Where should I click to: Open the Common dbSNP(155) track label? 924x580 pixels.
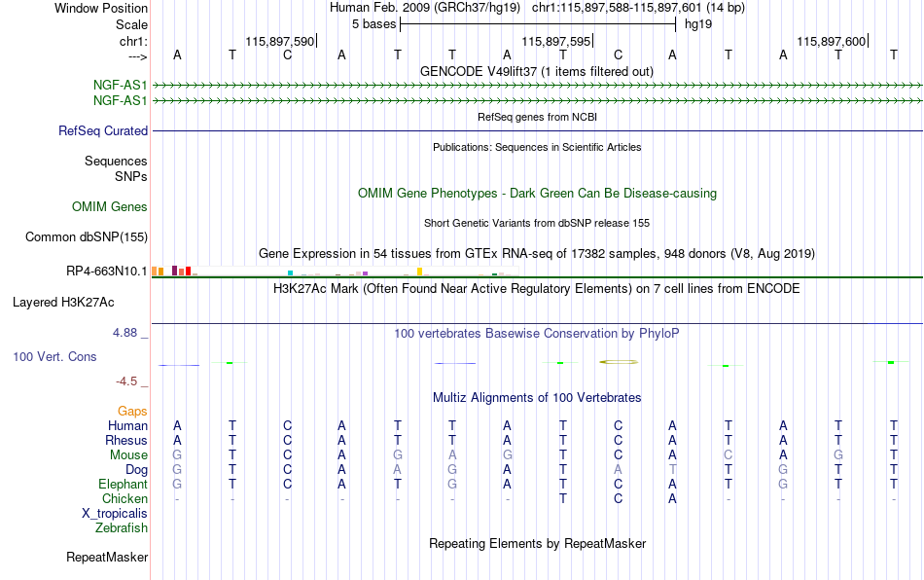[87, 236]
